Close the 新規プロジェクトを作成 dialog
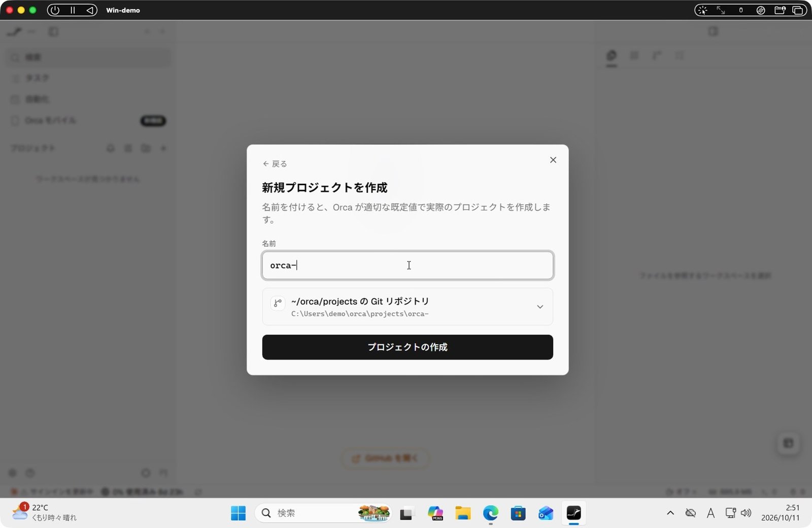The image size is (812, 528). 553,160
